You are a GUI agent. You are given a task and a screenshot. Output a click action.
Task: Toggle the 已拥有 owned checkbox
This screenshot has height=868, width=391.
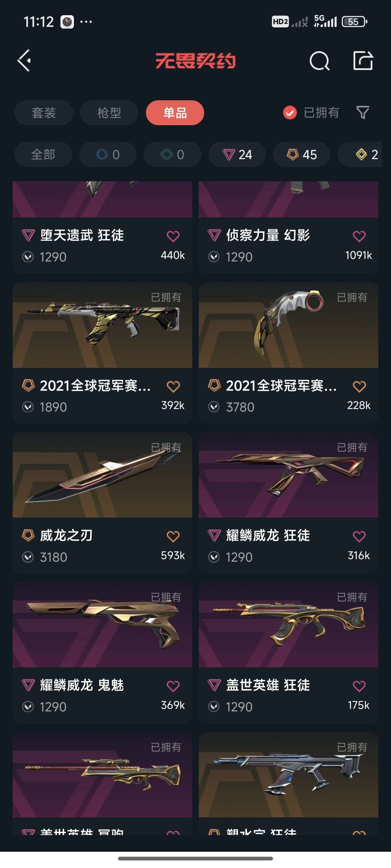290,112
